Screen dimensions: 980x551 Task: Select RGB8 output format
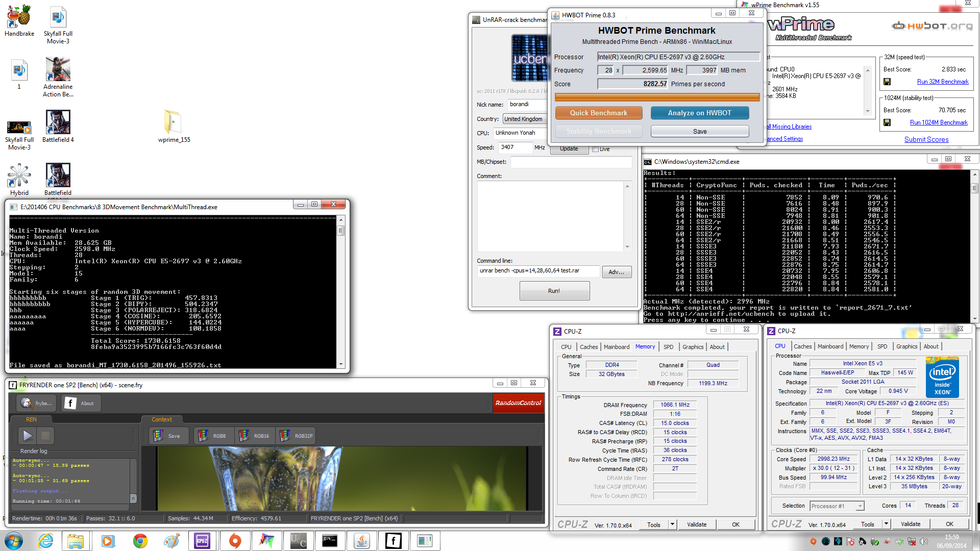[x=213, y=436]
